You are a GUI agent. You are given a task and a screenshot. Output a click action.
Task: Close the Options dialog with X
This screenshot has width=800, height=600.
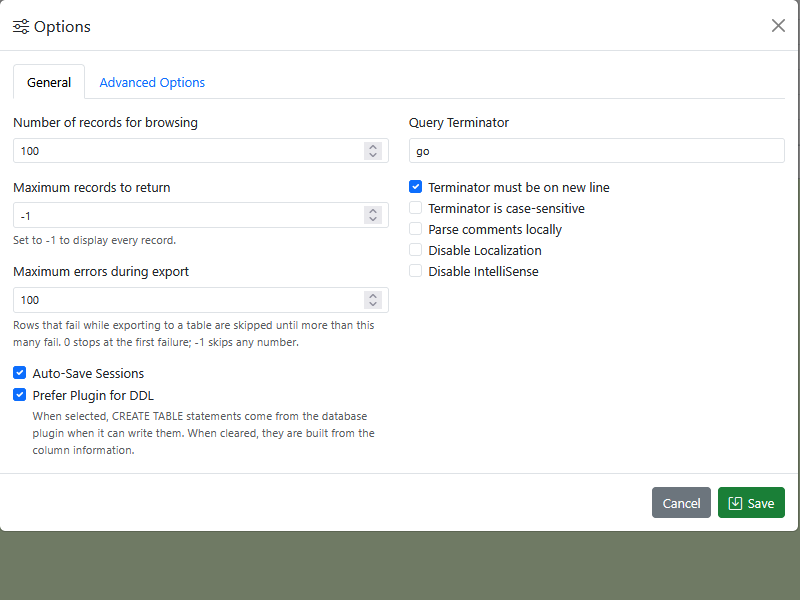pyautogui.click(x=778, y=26)
